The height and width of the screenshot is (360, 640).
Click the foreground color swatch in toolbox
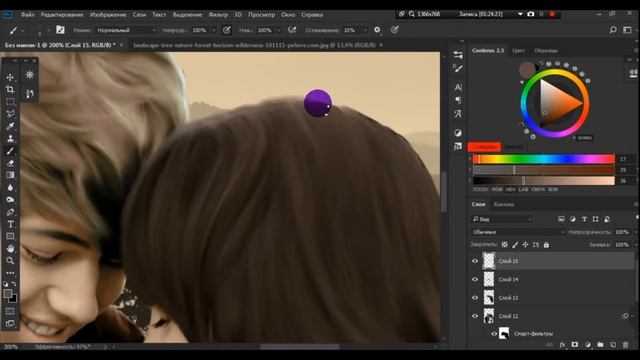click(8, 293)
